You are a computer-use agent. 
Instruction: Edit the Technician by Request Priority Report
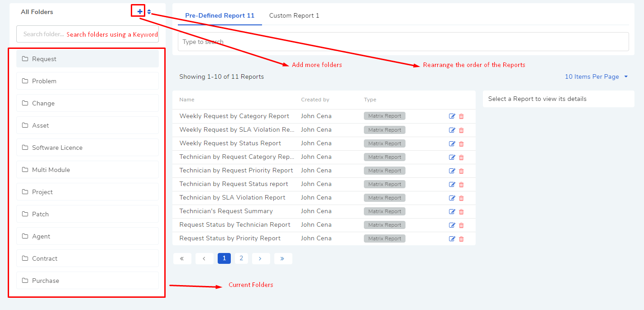click(x=452, y=171)
